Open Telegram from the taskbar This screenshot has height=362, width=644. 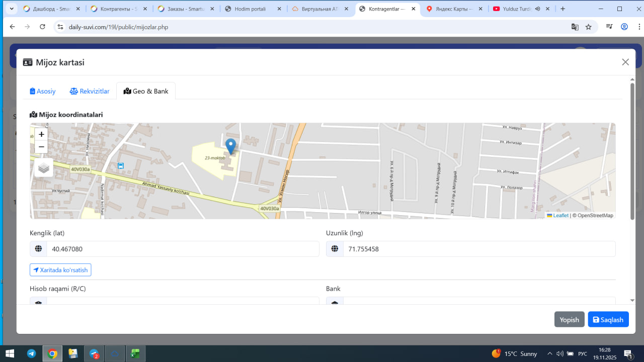coord(31,353)
